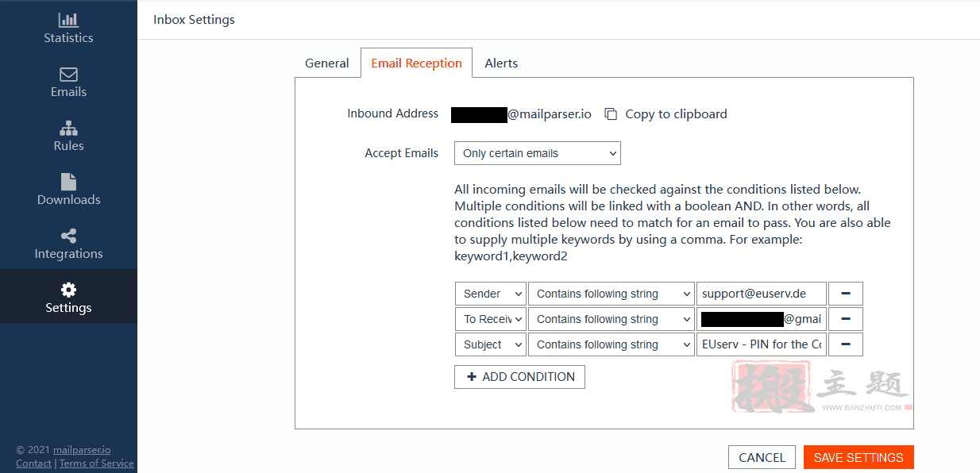Open the Settings gear icon
Screen dimensions: 980x473
(68, 290)
